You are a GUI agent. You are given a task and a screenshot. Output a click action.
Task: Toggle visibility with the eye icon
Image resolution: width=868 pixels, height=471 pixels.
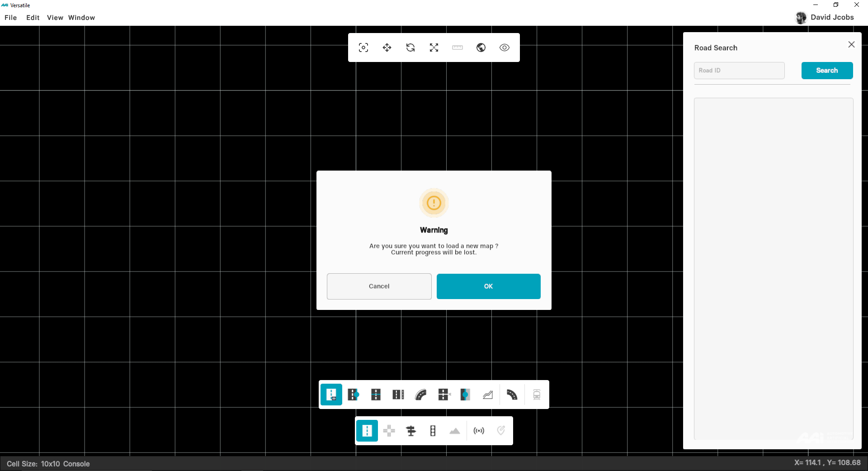(505, 48)
